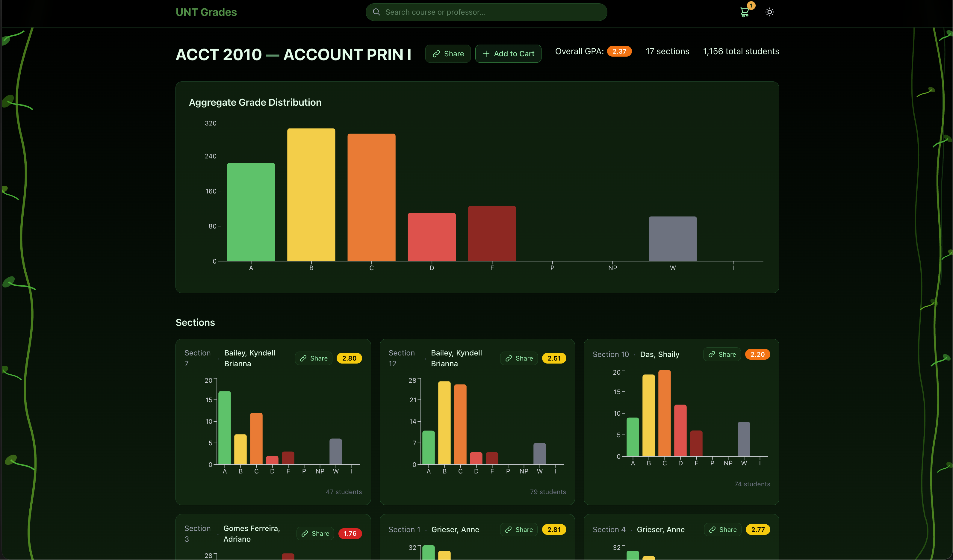
Task: Open the UNT Grades home link
Action: click(206, 12)
